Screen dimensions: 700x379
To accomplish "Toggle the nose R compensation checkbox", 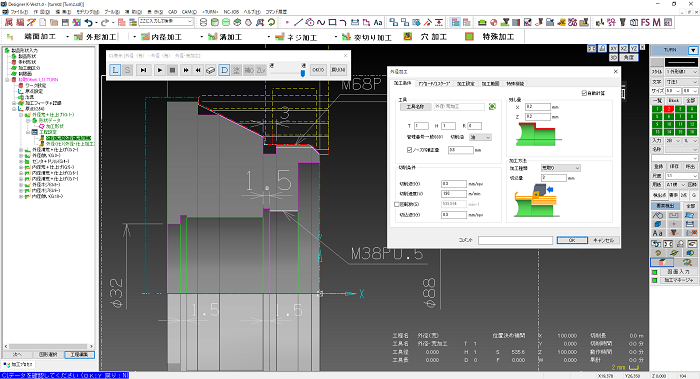I will 409,150.
